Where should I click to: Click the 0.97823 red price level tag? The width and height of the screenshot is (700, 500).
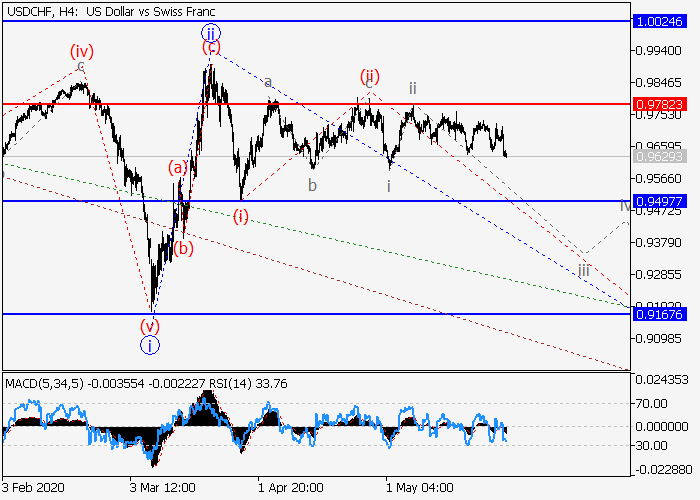[661, 103]
